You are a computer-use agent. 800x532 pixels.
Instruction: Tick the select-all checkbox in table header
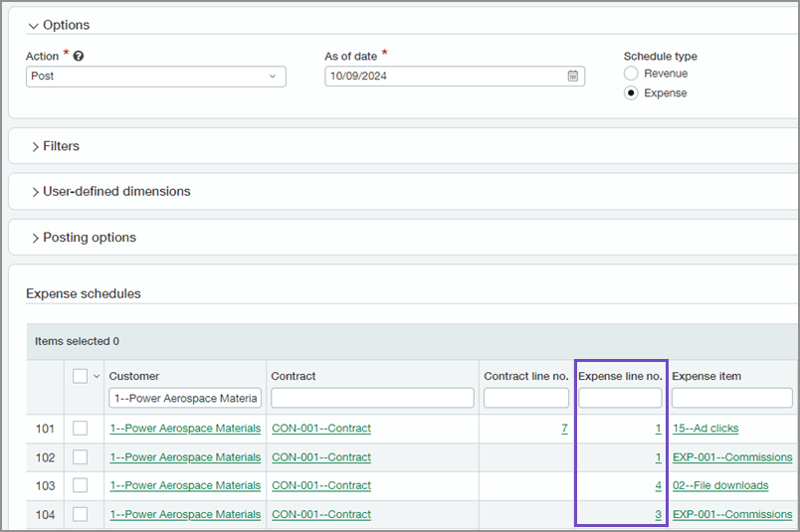click(81, 376)
